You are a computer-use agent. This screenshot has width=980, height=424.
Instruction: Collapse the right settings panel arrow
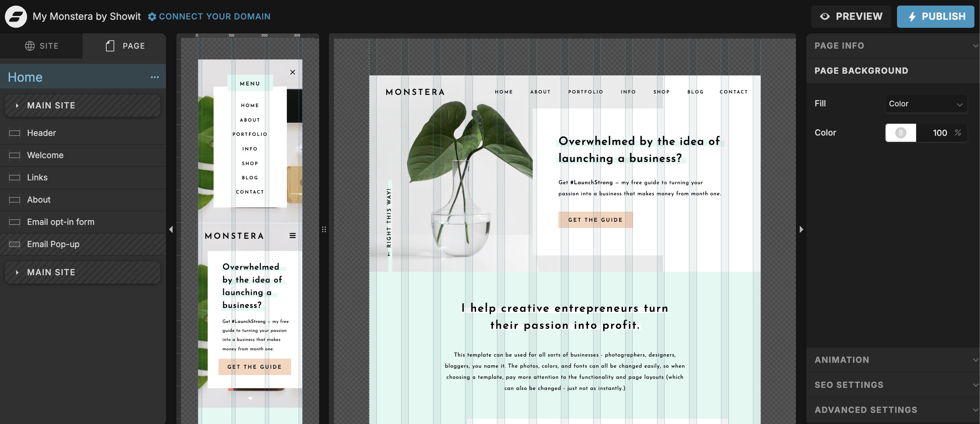[x=802, y=229]
